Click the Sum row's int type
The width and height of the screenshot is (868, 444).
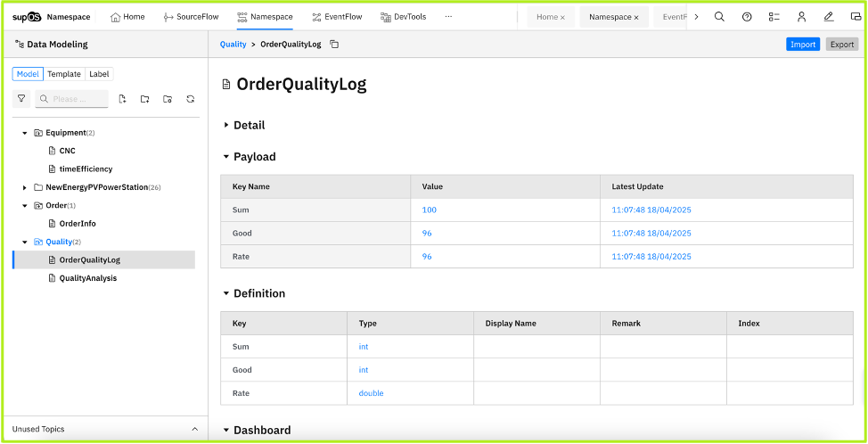click(363, 347)
